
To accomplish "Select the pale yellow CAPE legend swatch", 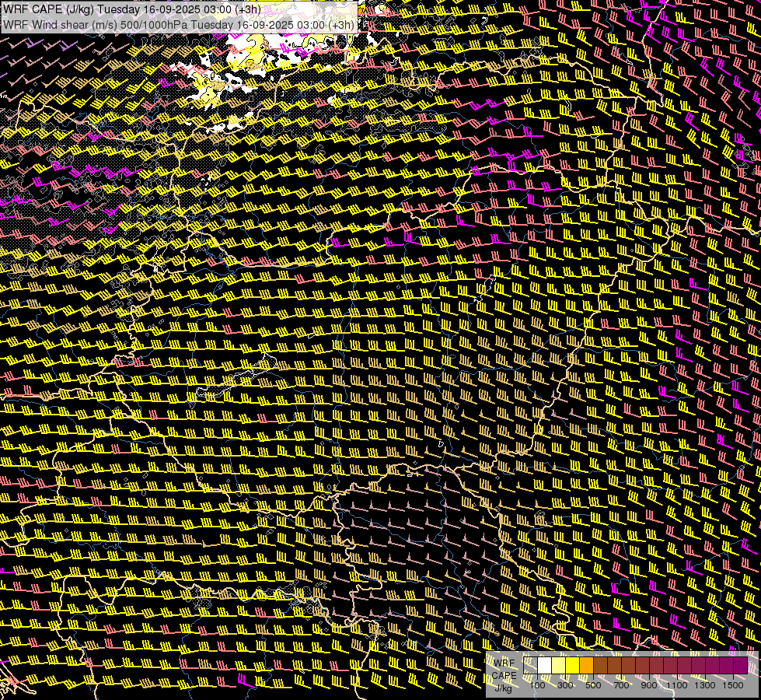I will pos(559,666).
